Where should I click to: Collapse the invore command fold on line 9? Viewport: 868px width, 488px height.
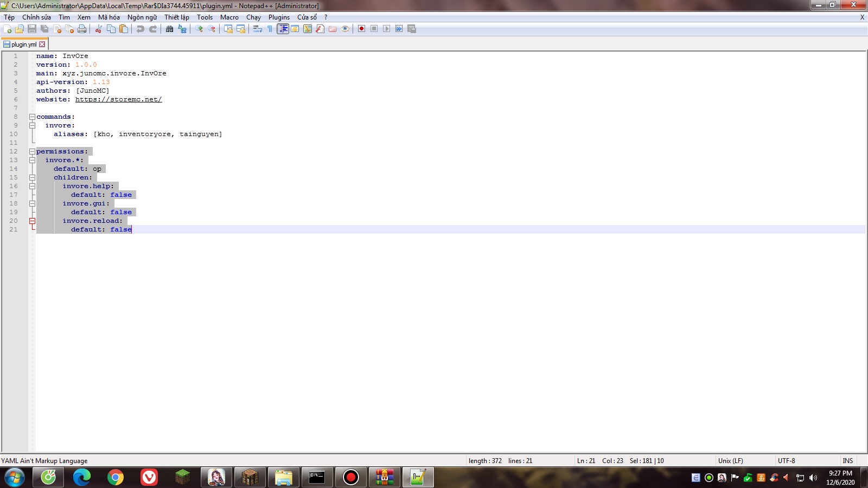[x=32, y=125]
